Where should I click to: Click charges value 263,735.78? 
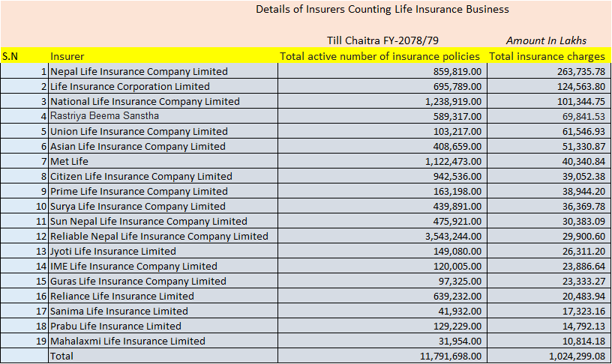click(581, 72)
